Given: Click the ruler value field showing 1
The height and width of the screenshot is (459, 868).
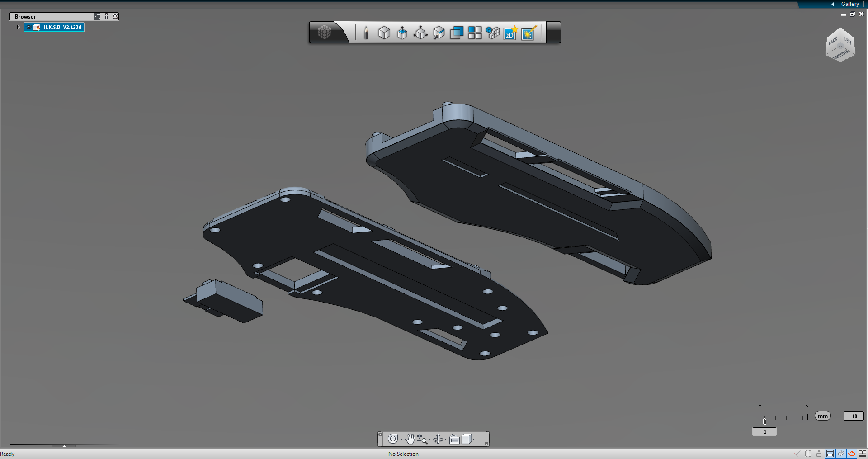Looking at the screenshot, I should pyautogui.click(x=764, y=431).
